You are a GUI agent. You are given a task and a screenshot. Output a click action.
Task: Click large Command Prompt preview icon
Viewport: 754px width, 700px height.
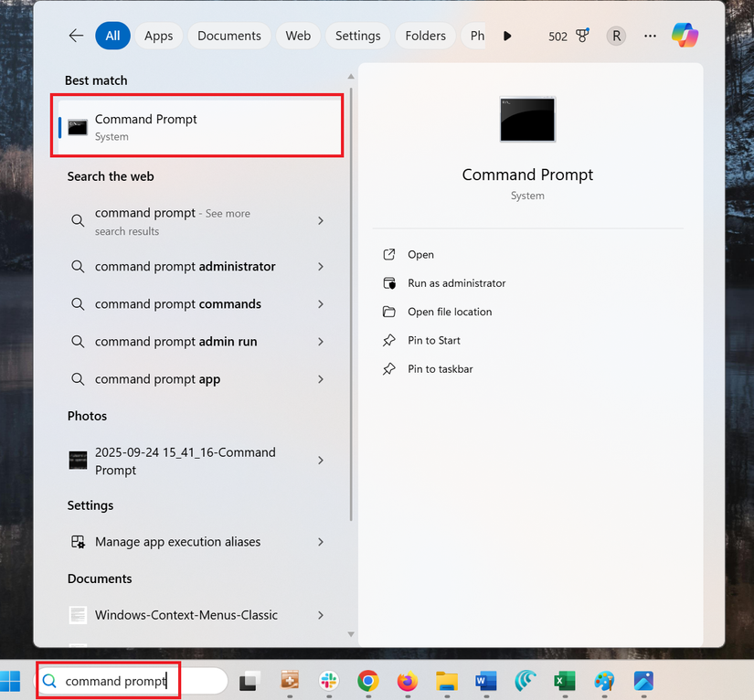(x=527, y=119)
